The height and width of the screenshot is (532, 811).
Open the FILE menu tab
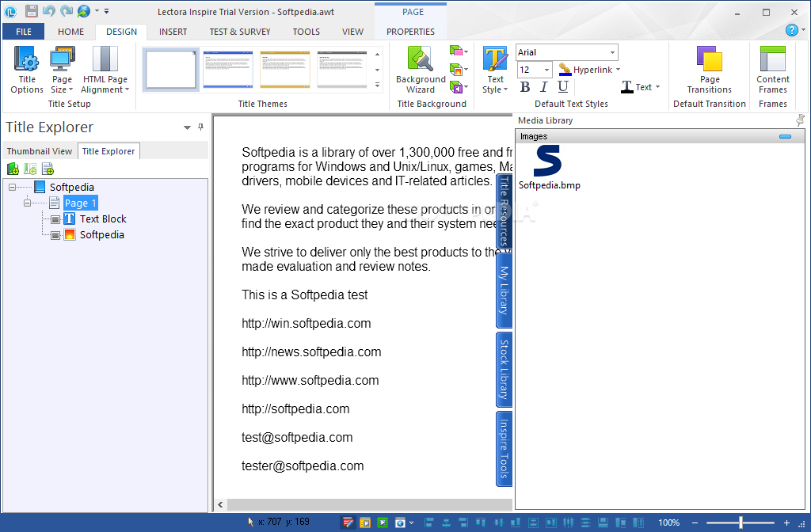point(23,32)
